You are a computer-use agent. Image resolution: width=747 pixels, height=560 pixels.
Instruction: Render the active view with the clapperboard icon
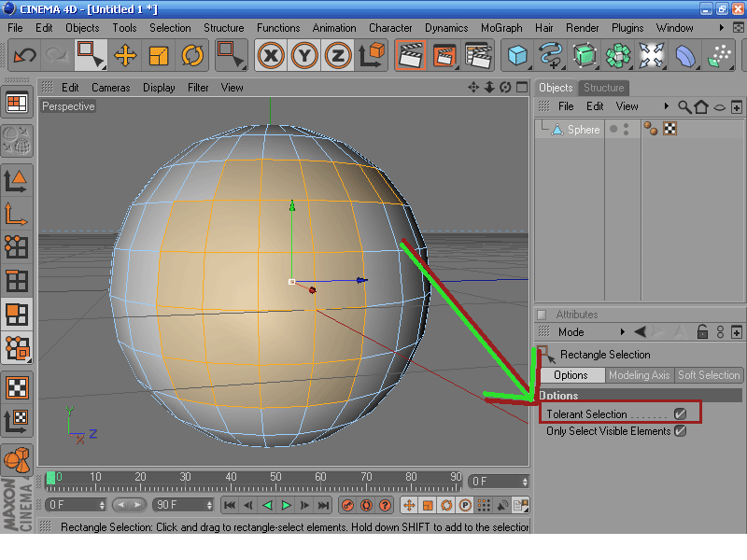pos(410,56)
